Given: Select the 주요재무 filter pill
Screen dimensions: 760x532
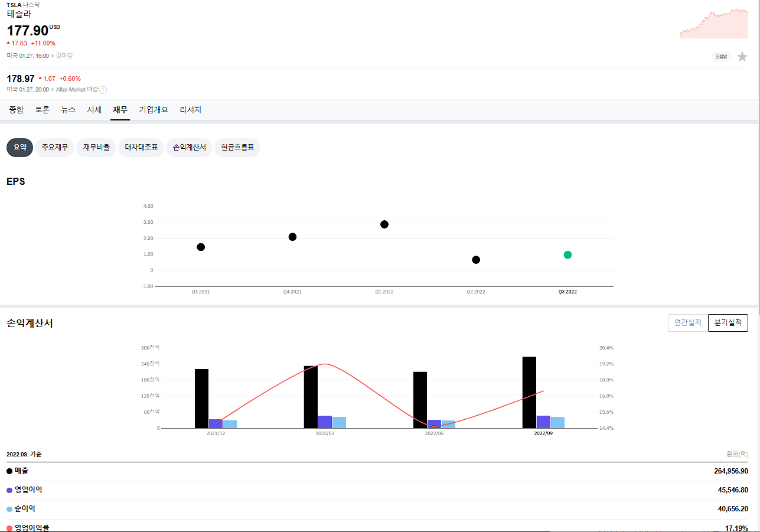Looking at the screenshot, I should 54,148.
